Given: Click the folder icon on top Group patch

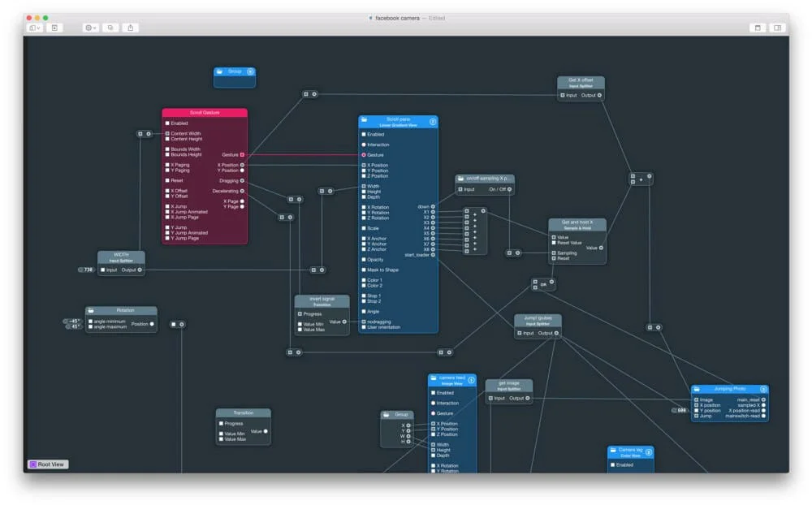Looking at the screenshot, I should 219,71.
